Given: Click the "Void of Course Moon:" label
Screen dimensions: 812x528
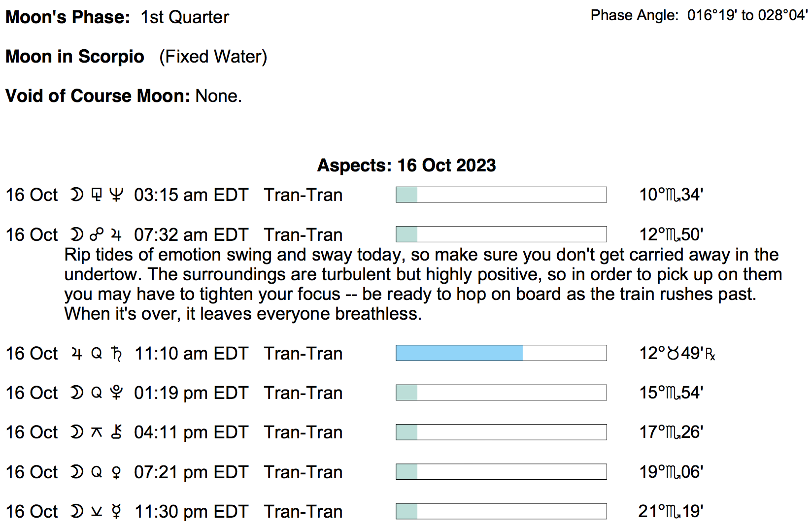Looking at the screenshot, I should [x=98, y=96].
